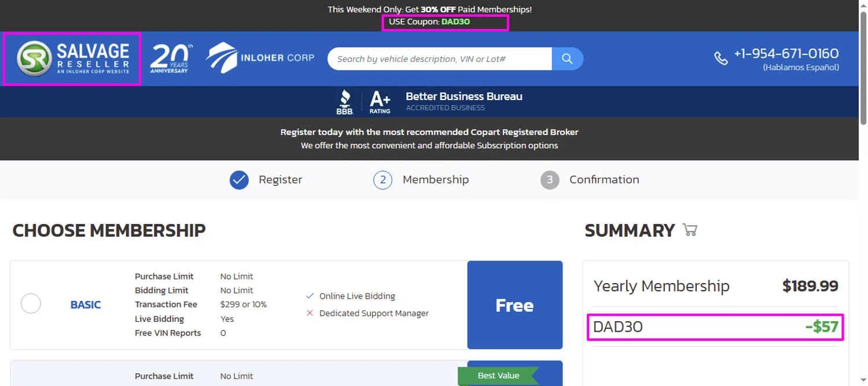Click the Live Bidding Yes value
Viewport: 868px width, 386px height.
click(x=227, y=319)
